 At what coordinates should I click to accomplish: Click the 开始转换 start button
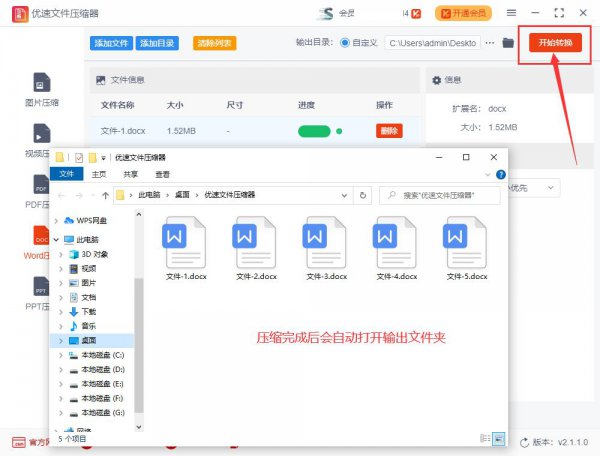pyautogui.click(x=555, y=42)
